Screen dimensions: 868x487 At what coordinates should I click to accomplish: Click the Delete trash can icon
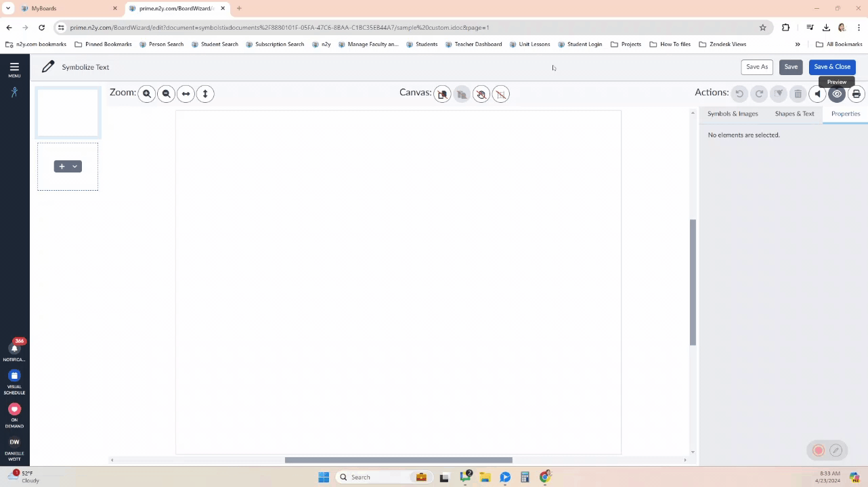point(798,94)
